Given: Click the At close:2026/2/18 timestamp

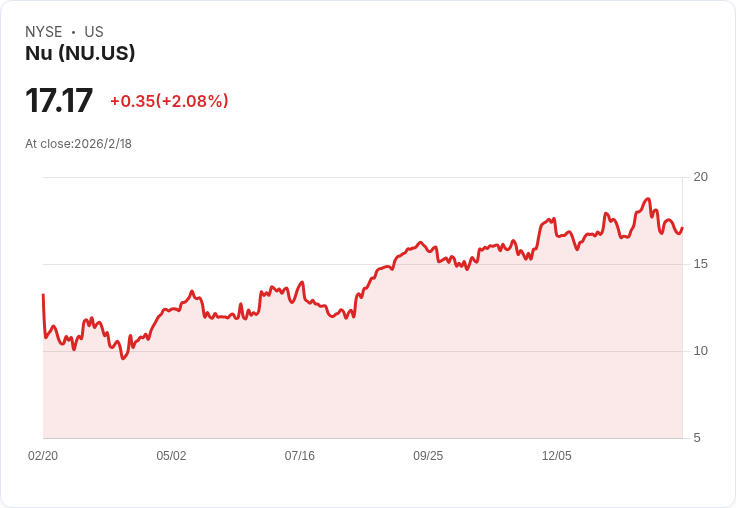Looking at the screenshot, I should tap(78, 143).
